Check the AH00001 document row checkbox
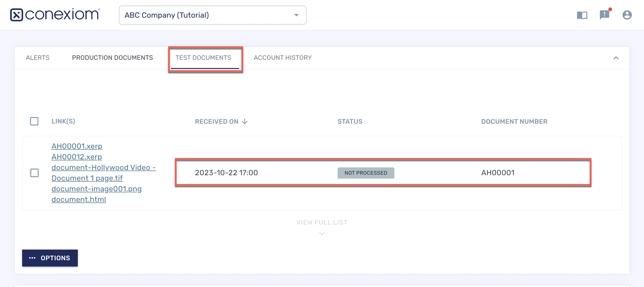 (34, 173)
